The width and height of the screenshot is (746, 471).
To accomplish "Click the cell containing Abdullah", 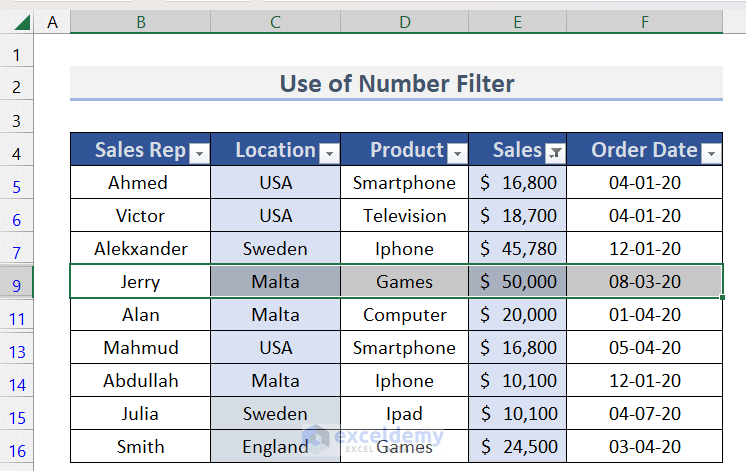I will tap(139, 381).
